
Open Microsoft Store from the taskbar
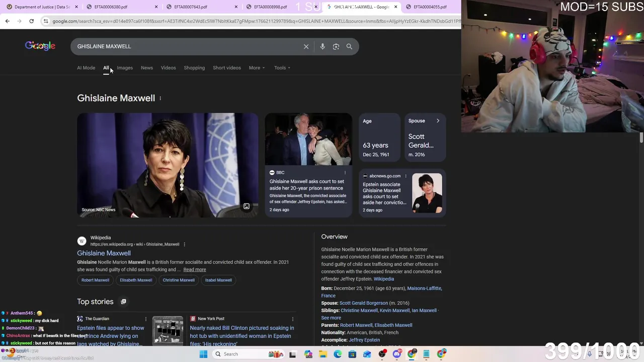pyautogui.click(x=353, y=354)
